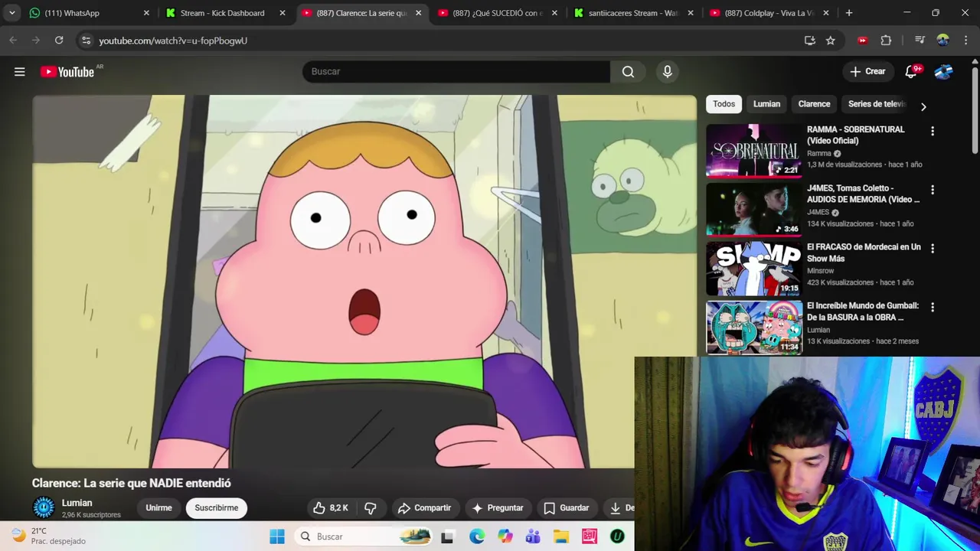Select the Series de televisión chip

(877, 104)
